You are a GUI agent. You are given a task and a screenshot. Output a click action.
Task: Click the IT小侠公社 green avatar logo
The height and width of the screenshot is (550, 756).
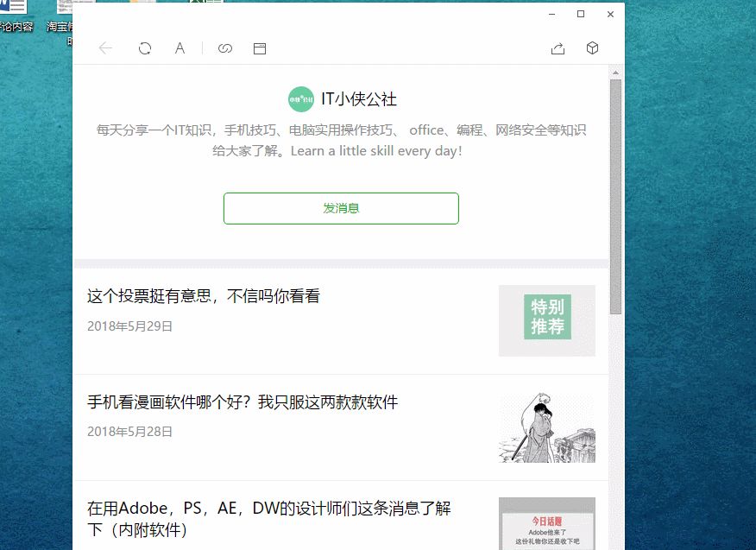click(301, 99)
